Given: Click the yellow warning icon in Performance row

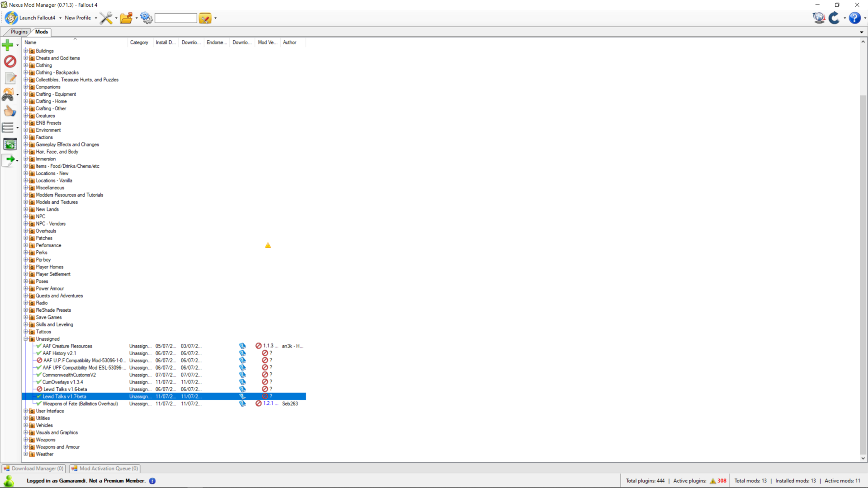Looking at the screenshot, I should click(268, 245).
